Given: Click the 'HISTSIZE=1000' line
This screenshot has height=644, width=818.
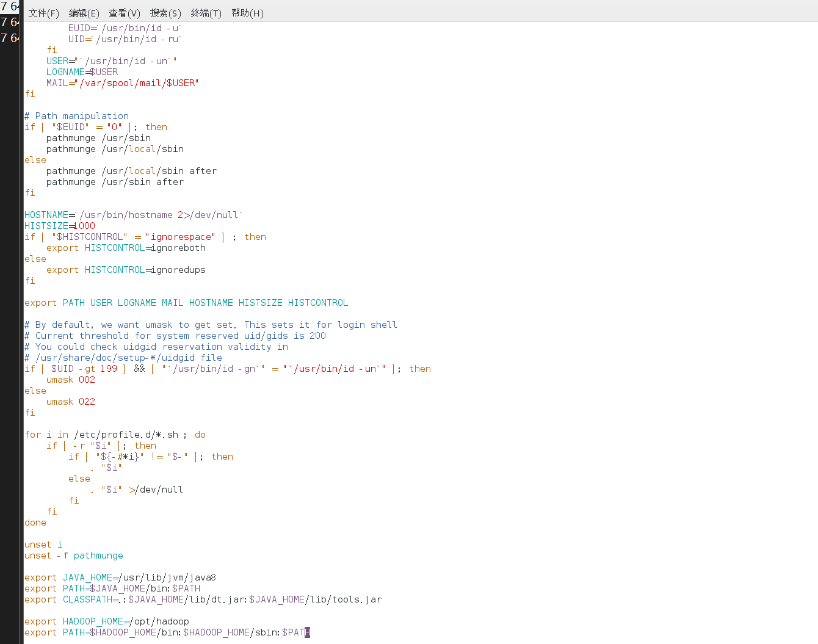Looking at the screenshot, I should 60,226.
